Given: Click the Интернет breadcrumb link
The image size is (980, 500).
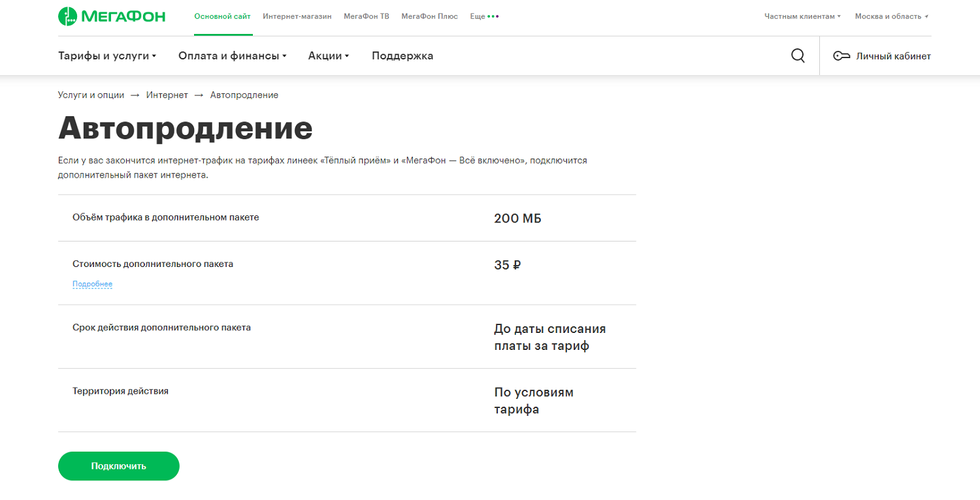Looking at the screenshot, I should tap(167, 95).
